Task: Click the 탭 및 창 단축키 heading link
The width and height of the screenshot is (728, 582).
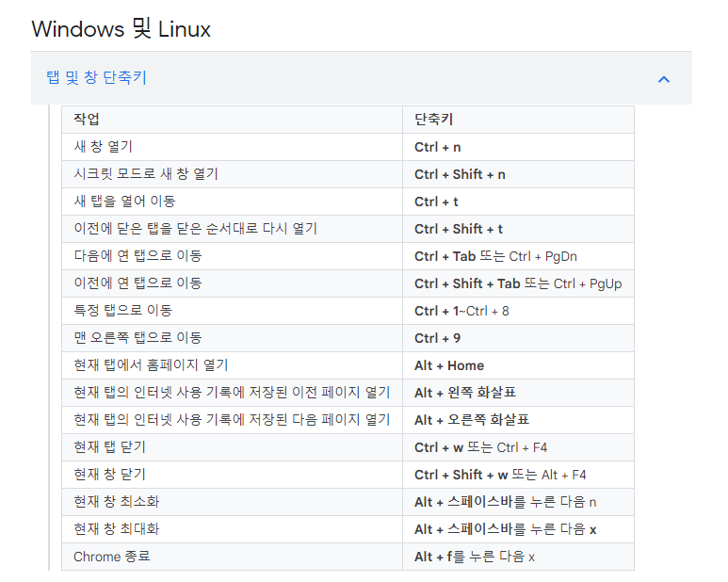Action: coord(97,77)
